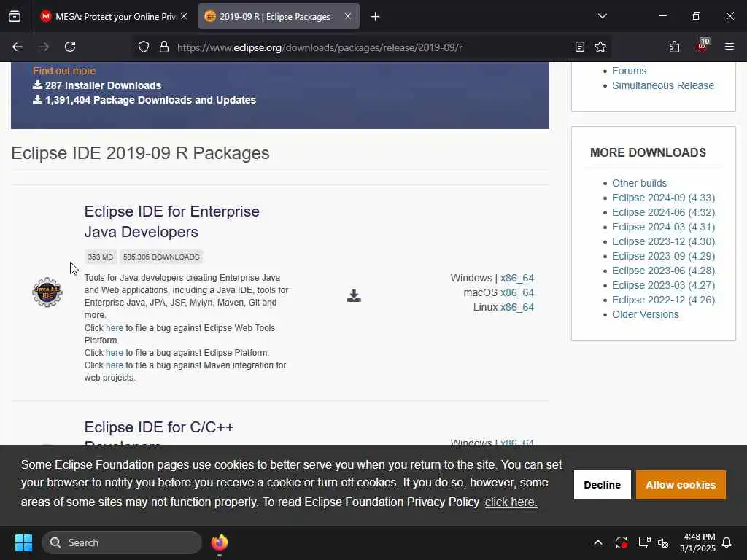Image resolution: width=747 pixels, height=560 pixels.
Task: Open the notifications bell icon
Action: 727,542
